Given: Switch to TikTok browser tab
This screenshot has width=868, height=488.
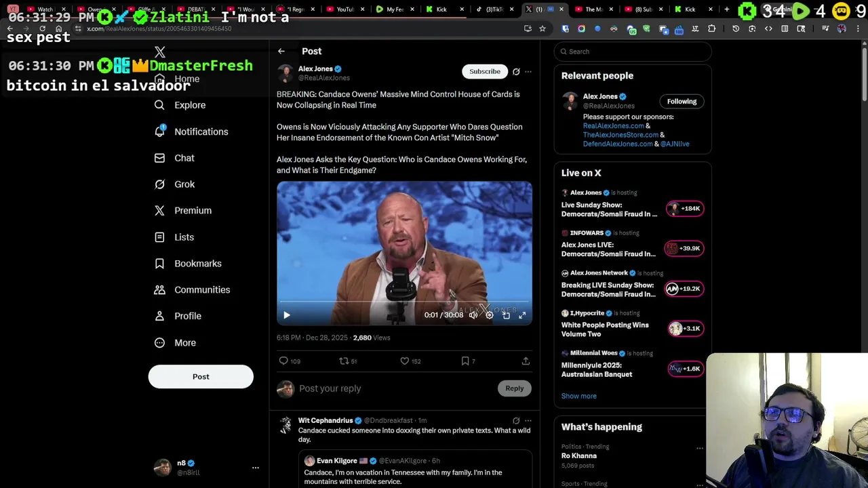Looking at the screenshot, I should (494, 9).
